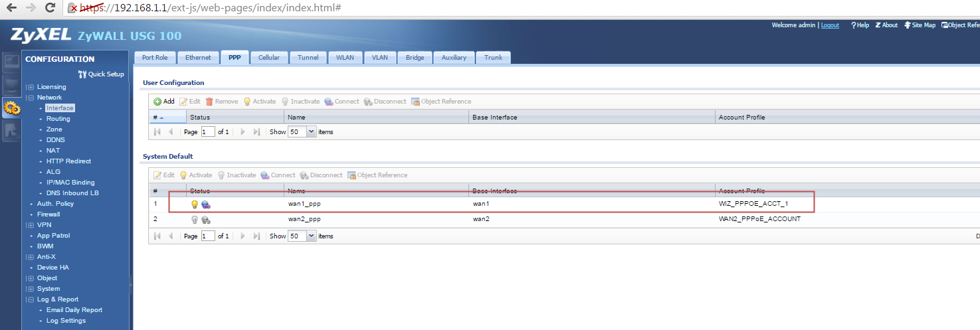Click page number field in User Configuration

tap(208, 132)
